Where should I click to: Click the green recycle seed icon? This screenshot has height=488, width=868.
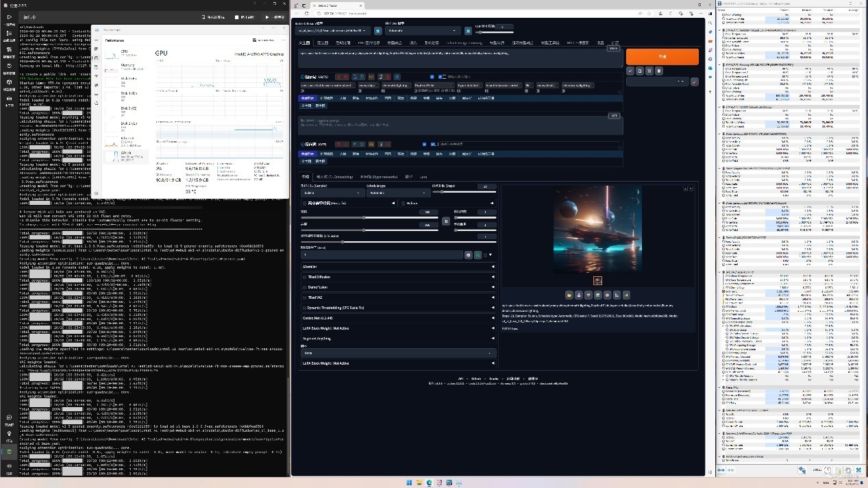(478, 255)
